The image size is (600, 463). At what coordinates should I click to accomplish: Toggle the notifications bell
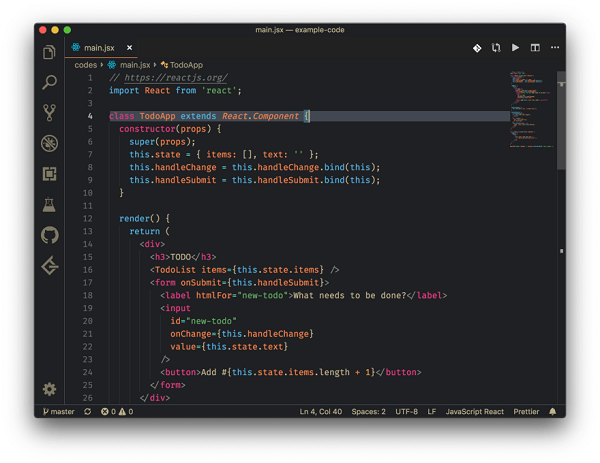(552, 412)
